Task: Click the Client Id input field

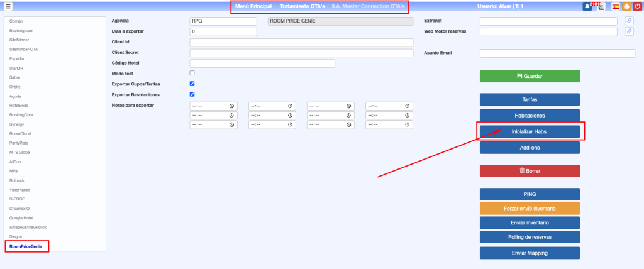Action: point(301,42)
